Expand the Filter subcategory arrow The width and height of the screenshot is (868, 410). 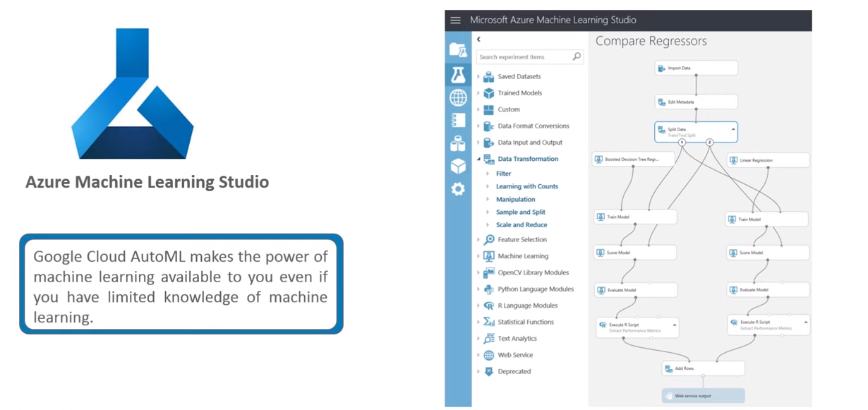pyautogui.click(x=488, y=174)
